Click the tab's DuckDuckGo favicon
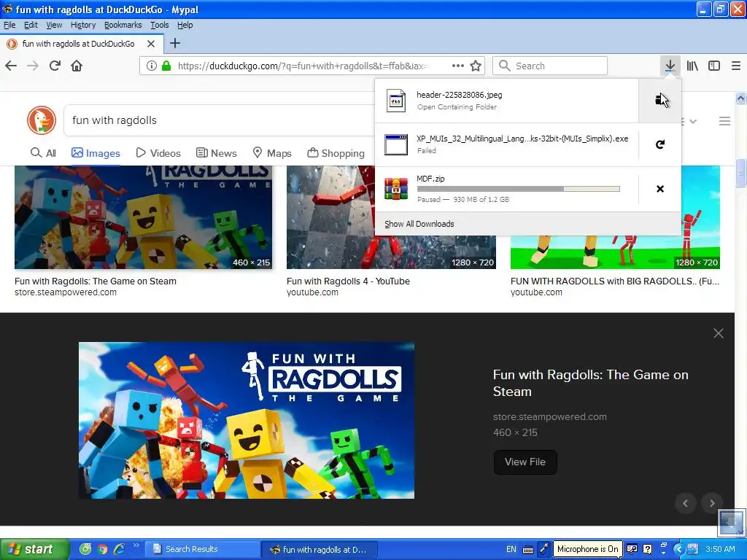The image size is (747, 560). (12, 44)
